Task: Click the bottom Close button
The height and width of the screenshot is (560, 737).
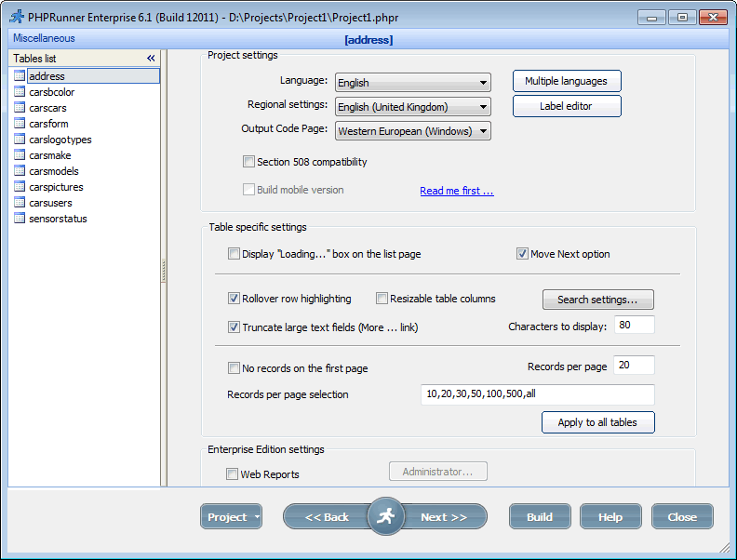Action: pos(682,517)
